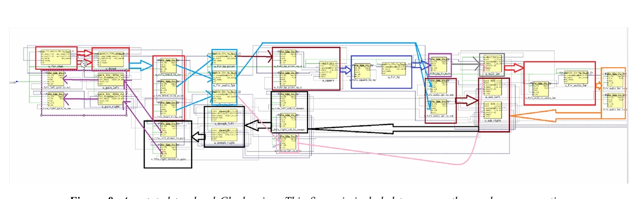Click the u_gain_right block
Image resolution: width=644 pixels, height=199 pixels.
click(x=111, y=98)
